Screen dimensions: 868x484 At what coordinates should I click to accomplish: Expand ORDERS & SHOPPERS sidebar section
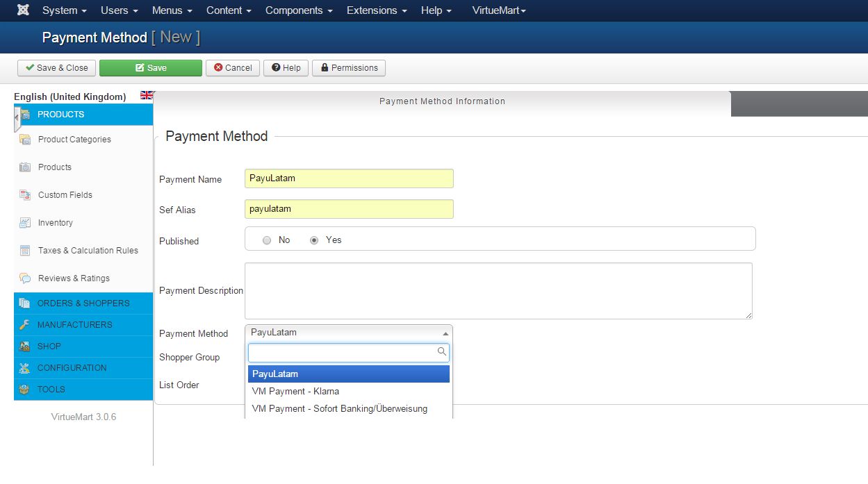tap(83, 303)
